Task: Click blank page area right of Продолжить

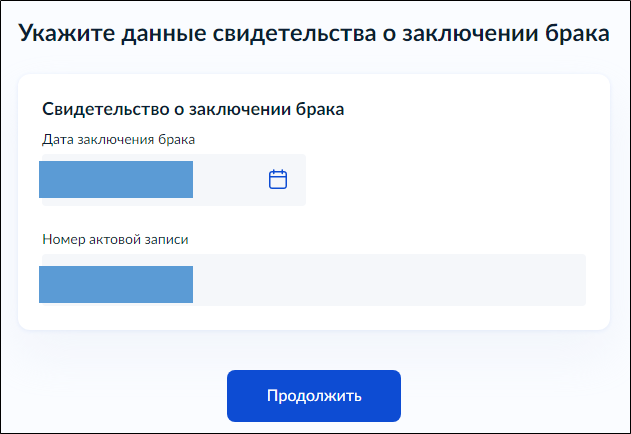Action: coord(510,396)
